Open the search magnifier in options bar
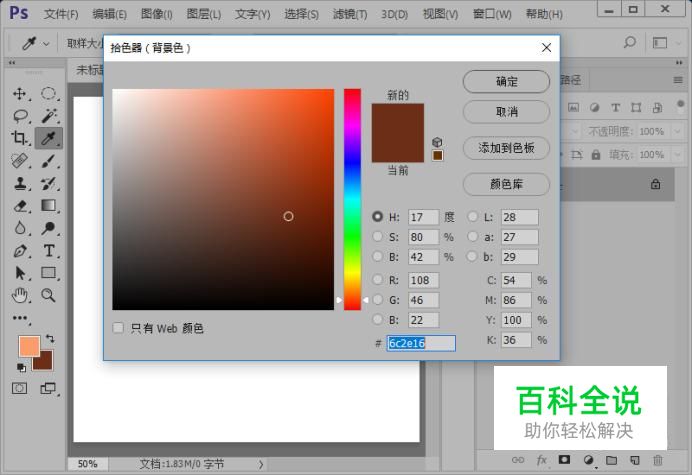Screen dimensions: 692x475 click(629, 43)
